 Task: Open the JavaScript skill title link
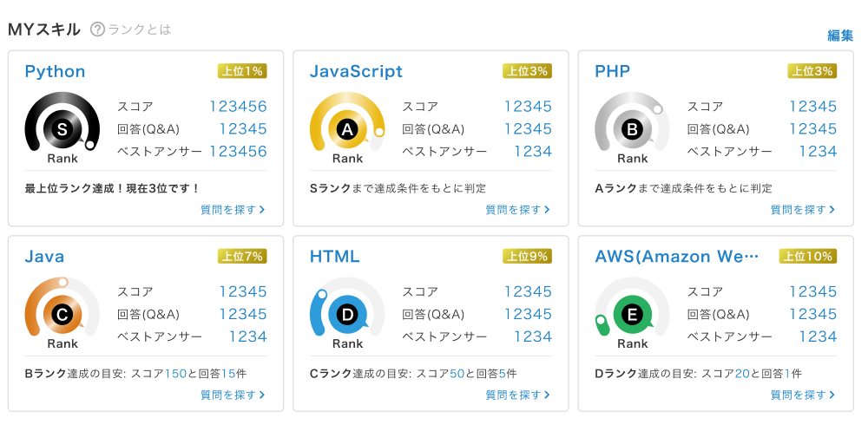coord(356,71)
